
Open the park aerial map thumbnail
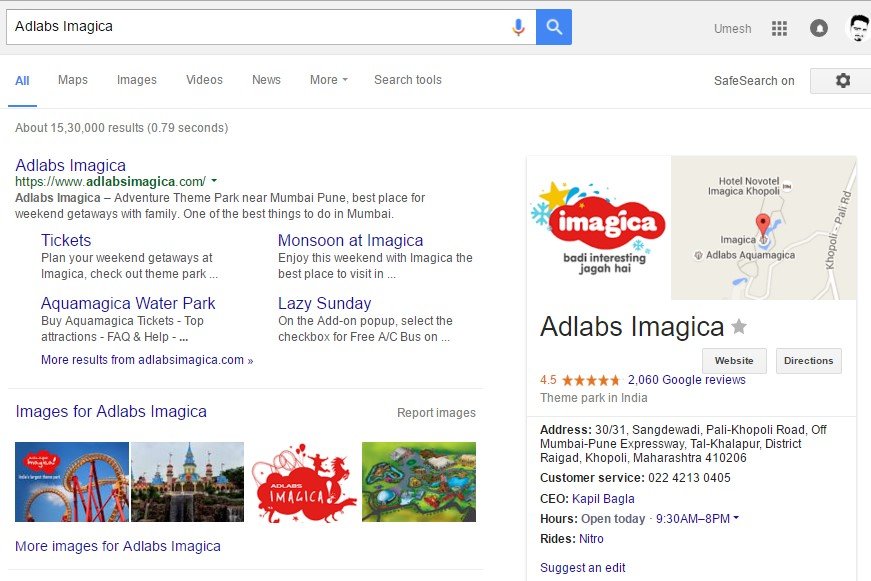coord(419,482)
